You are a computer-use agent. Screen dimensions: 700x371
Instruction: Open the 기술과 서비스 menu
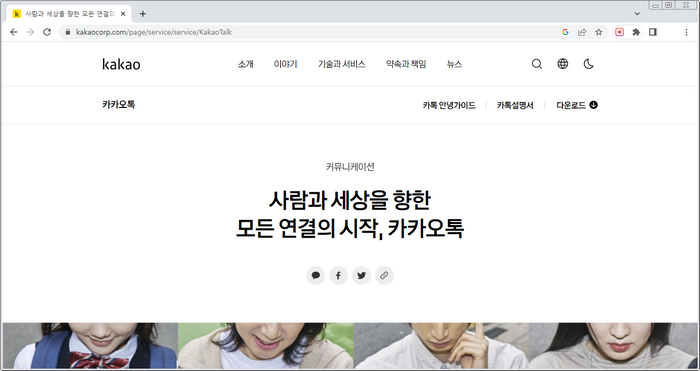342,64
